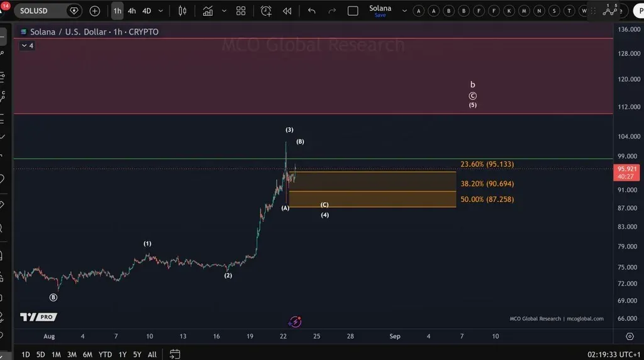
Task: Redo the chart action
Action: click(332, 11)
